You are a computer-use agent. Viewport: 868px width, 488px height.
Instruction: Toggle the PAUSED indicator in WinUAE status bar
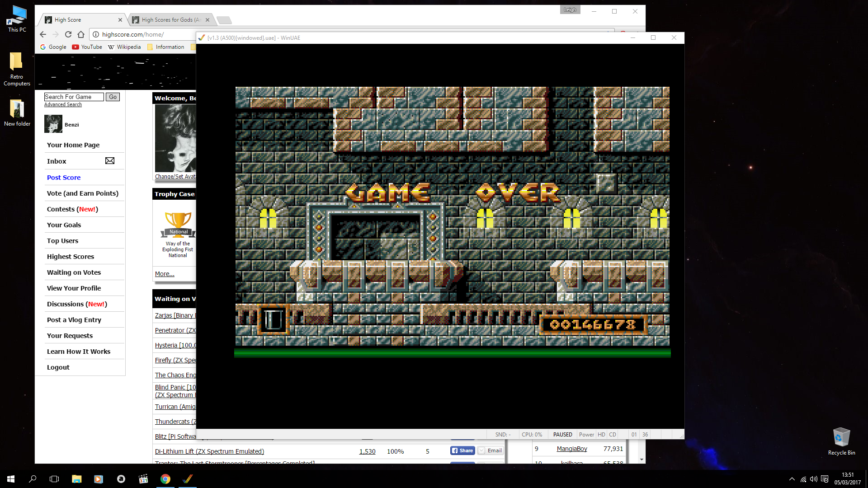pyautogui.click(x=562, y=434)
